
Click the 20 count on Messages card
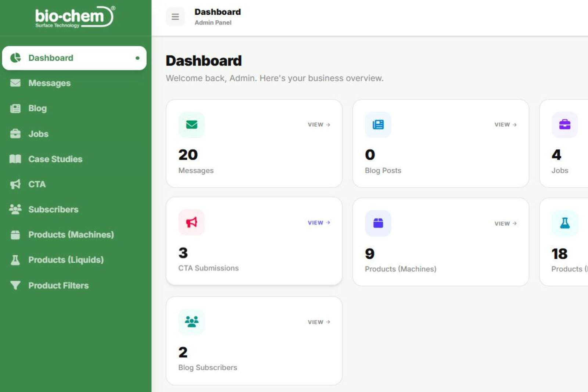click(x=188, y=155)
